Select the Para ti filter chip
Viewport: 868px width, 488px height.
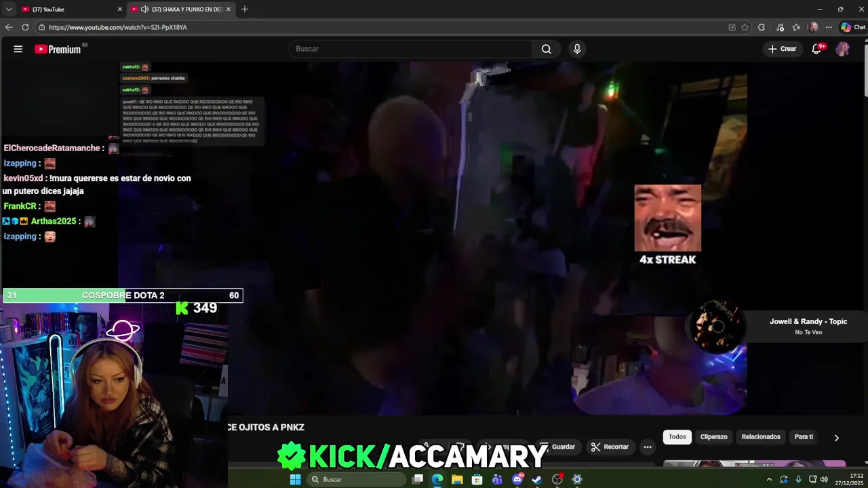(804, 436)
